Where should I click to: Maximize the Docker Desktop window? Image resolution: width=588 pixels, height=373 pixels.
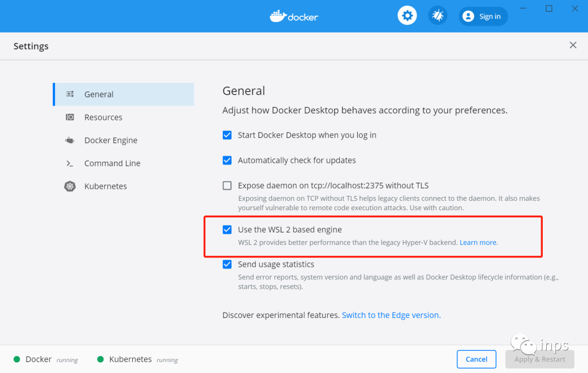(549, 8)
